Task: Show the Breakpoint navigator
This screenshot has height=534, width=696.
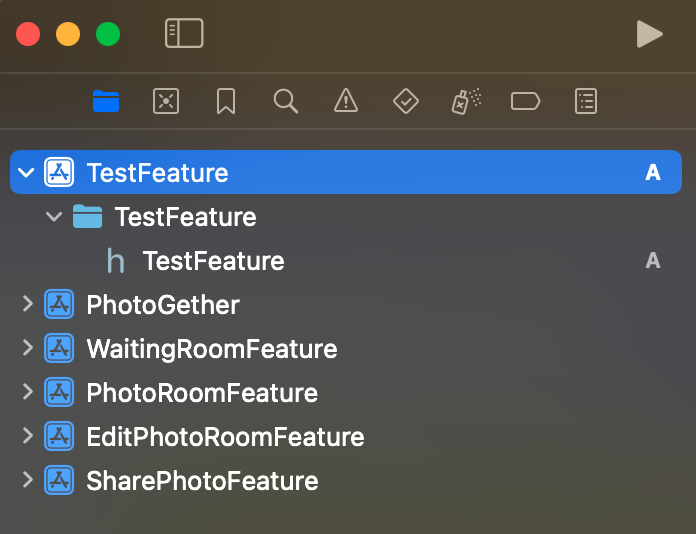Action: coord(525,100)
